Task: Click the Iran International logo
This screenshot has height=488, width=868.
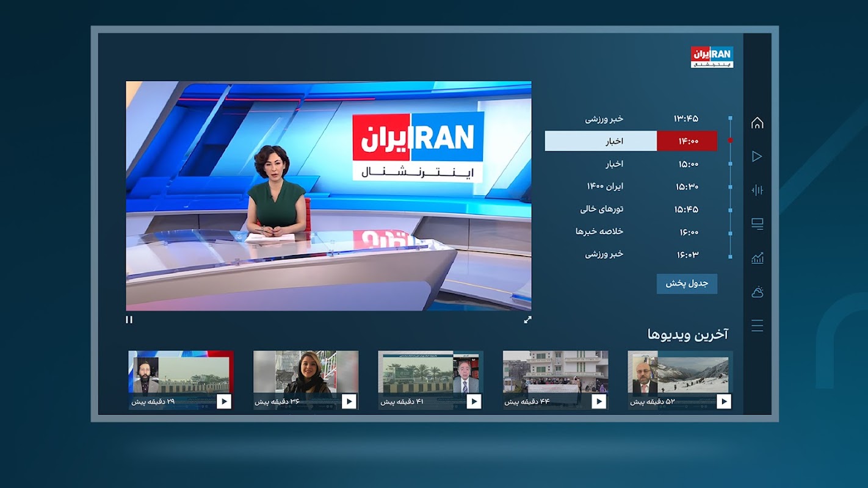Action: (x=712, y=57)
